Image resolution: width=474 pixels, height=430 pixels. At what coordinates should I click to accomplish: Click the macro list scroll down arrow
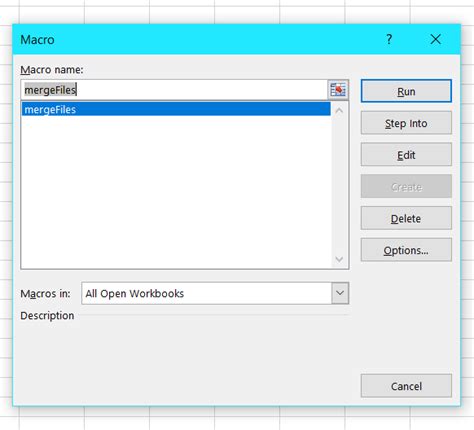click(339, 259)
